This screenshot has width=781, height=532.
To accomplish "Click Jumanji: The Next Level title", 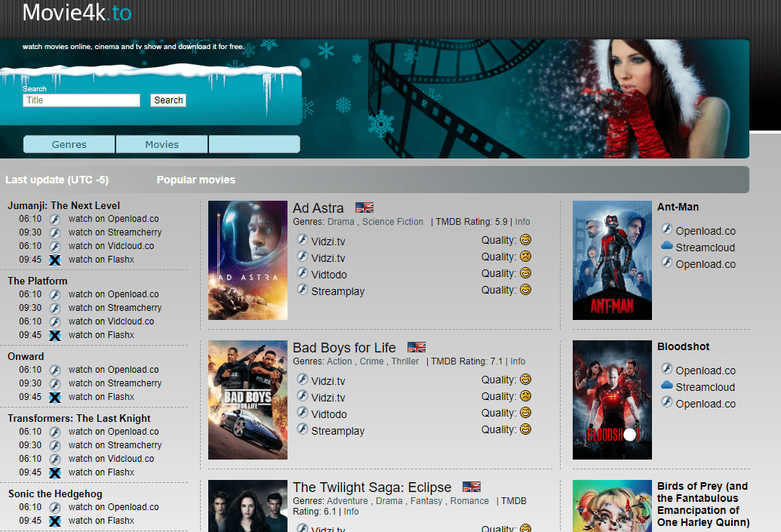I will point(63,206).
